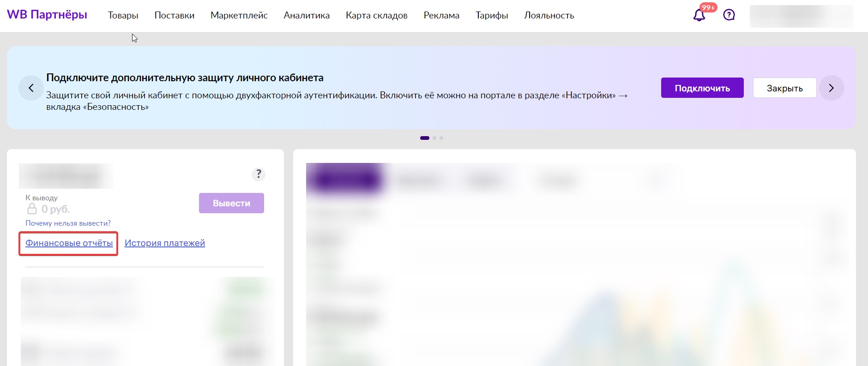This screenshot has width=868, height=366.
Task: Open История платежей link
Action: tap(165, 243)
